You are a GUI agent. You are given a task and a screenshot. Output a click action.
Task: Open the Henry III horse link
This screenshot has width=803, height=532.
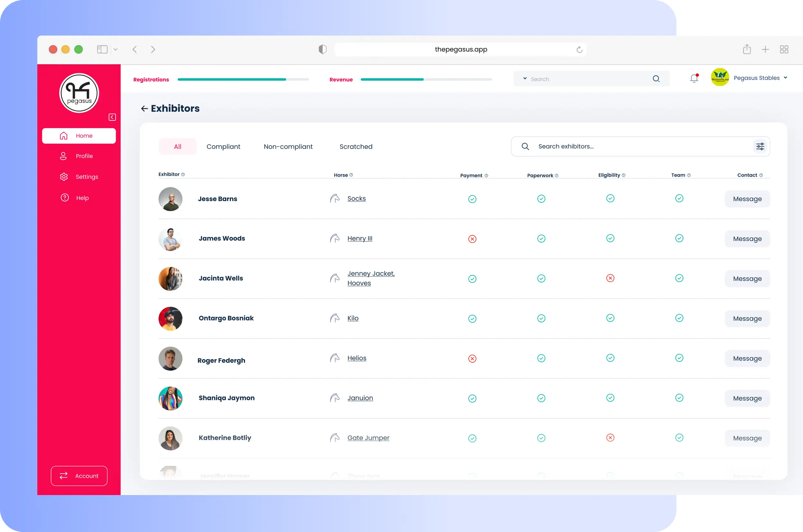click(x=360, y=238)
